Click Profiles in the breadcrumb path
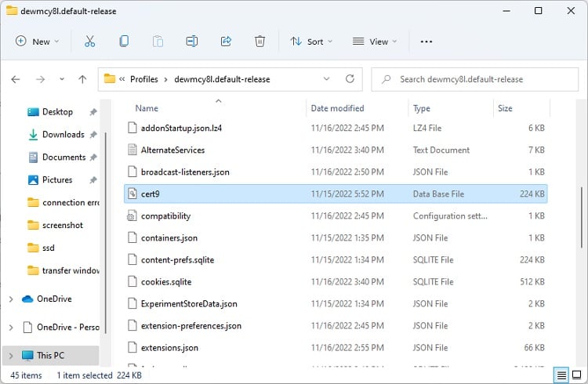This screenshot has height=384, width=588. (144, 79)
